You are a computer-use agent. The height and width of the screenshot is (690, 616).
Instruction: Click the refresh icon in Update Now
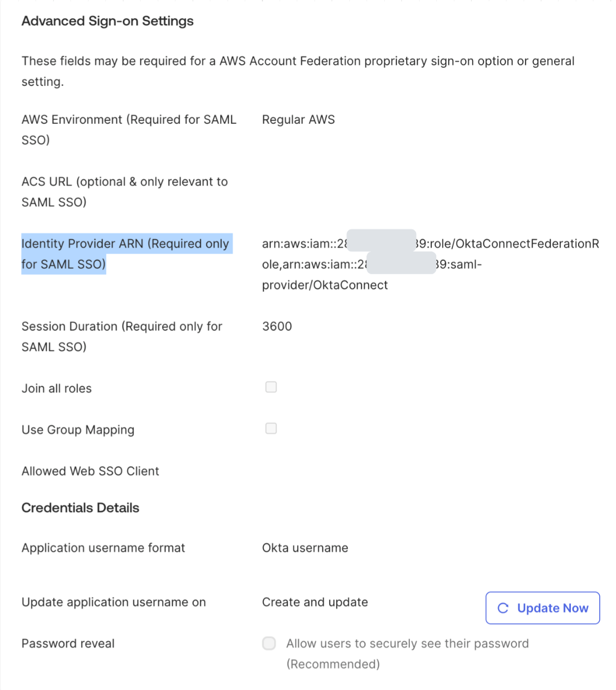pos(503,608)
